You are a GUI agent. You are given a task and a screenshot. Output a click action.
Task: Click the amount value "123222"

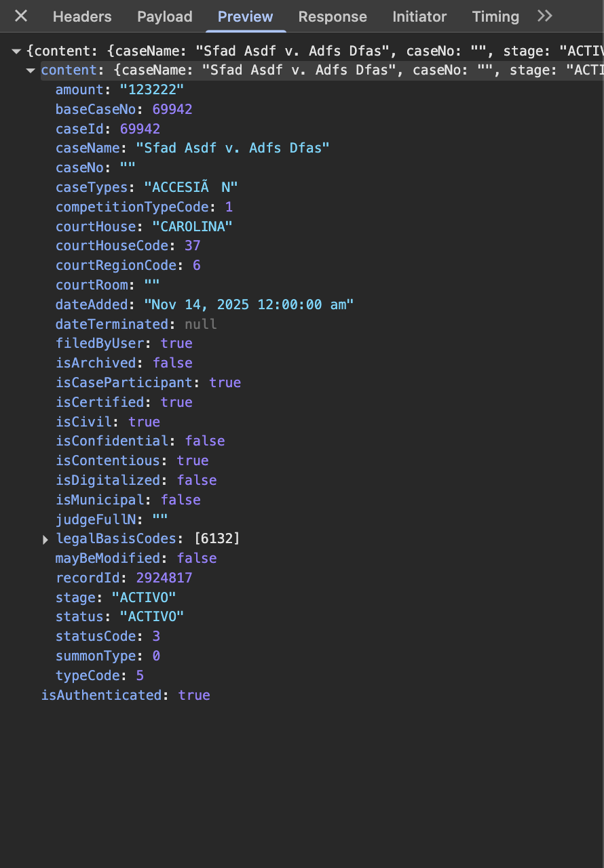click(x=152, y=90)
